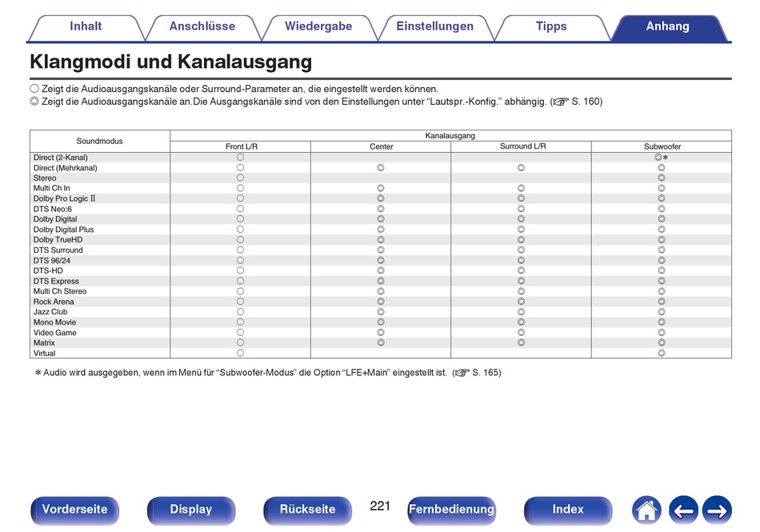Click Center circle in Video Game row
Image resolution: width=760 pixels, height=532 pixels.
(x=381, y=332)
